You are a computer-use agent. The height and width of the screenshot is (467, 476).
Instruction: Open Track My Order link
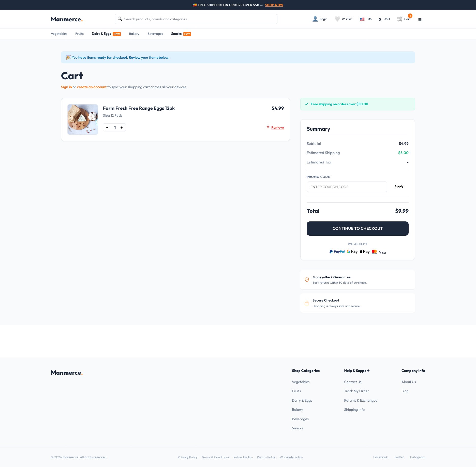pyautogui.click(x=356, y=391)
